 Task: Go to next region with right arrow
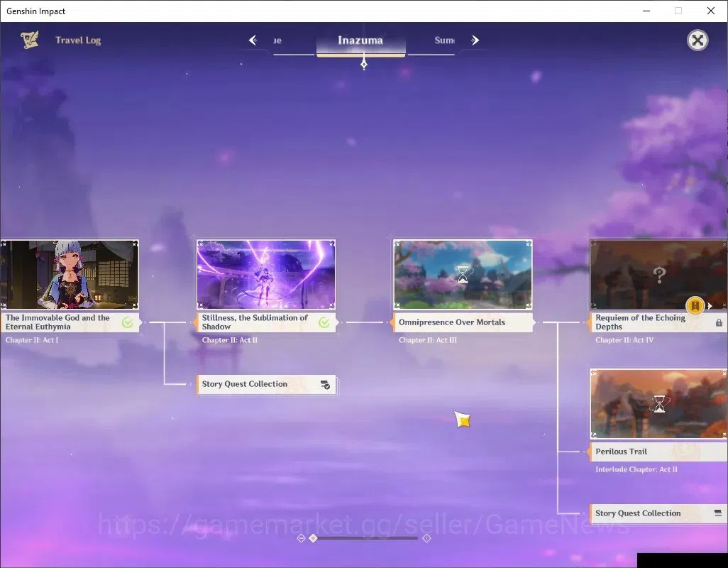point(475,40)
